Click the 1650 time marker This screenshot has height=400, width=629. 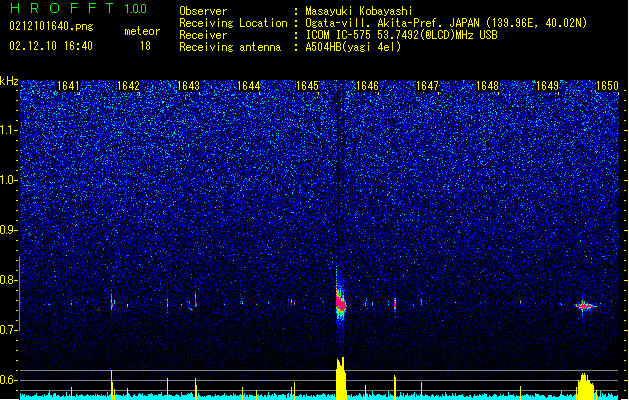[607, 86]
